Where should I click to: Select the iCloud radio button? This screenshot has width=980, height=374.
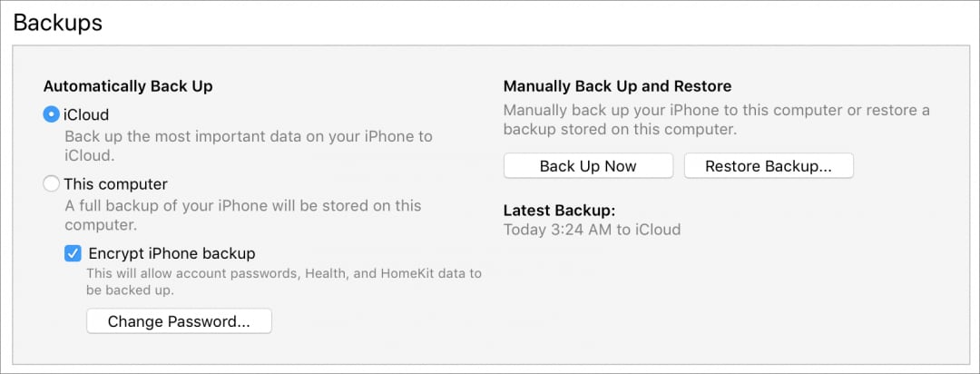[52, 115]
